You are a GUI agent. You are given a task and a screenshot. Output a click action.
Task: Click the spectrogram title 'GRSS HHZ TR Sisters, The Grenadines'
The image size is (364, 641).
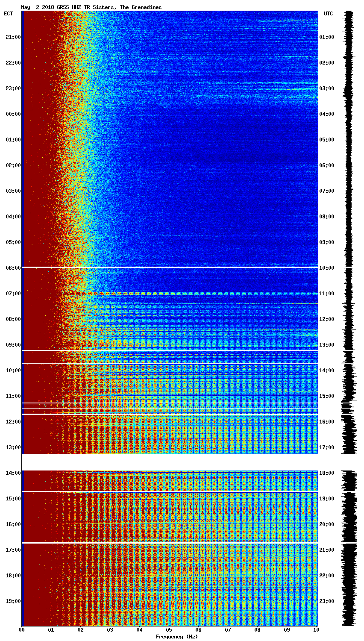[109, 7]
